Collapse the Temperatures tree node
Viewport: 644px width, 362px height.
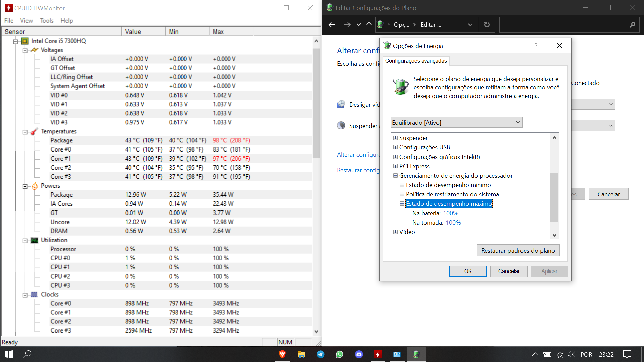point(25,132)
